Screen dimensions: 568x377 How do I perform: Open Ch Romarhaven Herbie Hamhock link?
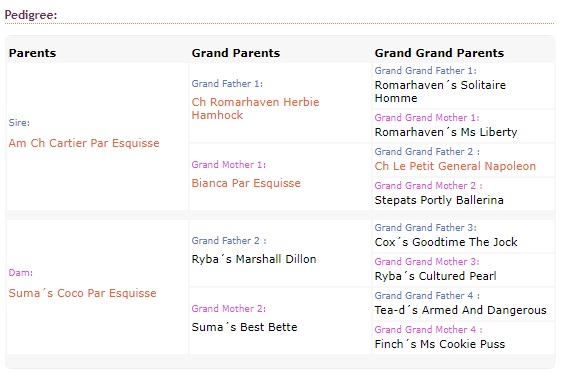[255, 108]
